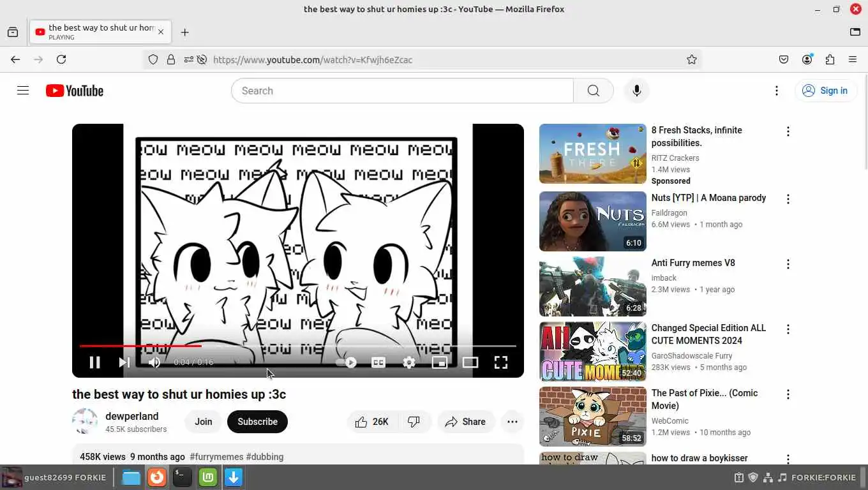Go to YouTube home via logo
The image size is (868, 490).
pyautogui.click(x=75, y=91)
